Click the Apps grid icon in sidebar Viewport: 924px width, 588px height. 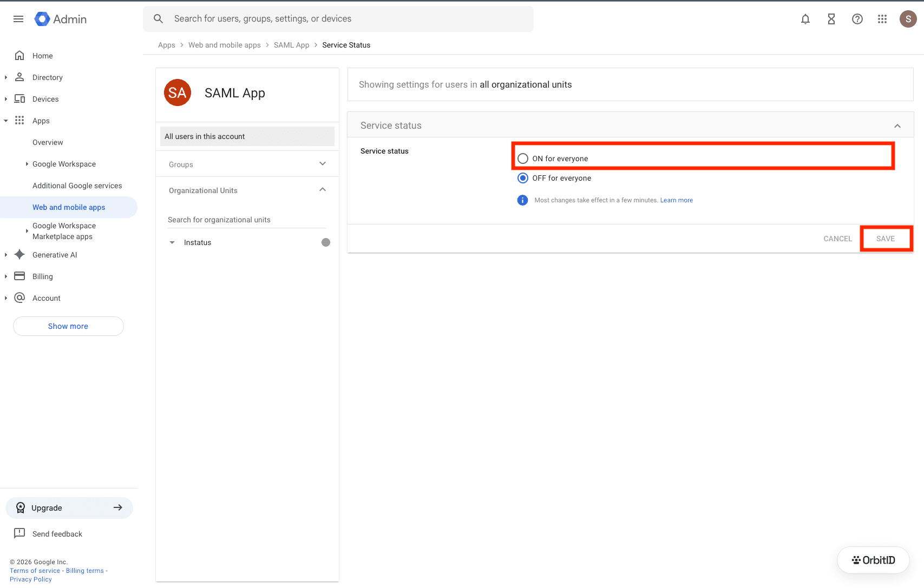(19, 120)
